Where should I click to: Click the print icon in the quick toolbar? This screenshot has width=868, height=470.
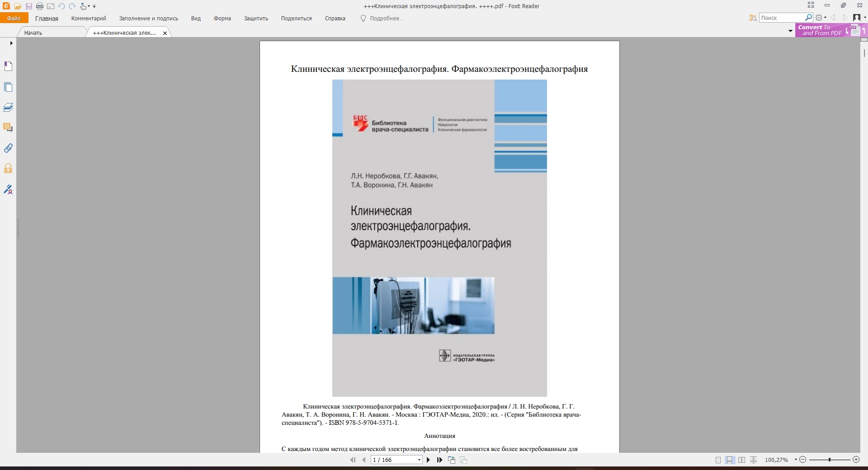click(40, 6)
